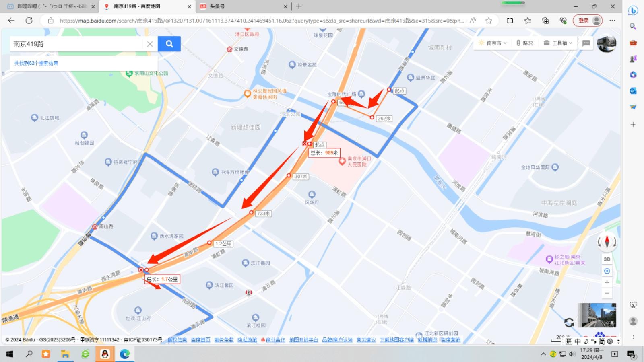Zoom in with the plus button

(607, 282)
